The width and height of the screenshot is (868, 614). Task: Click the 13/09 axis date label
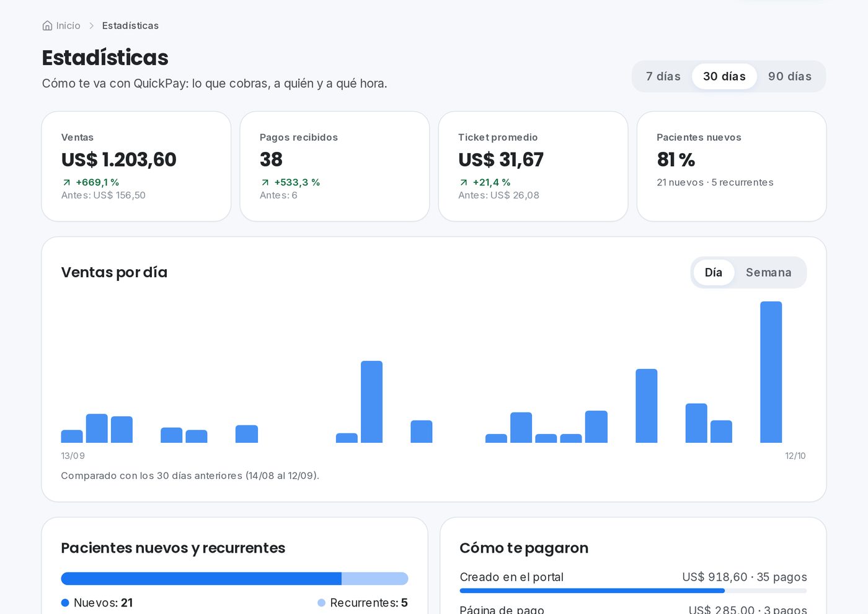click(73, 456)
